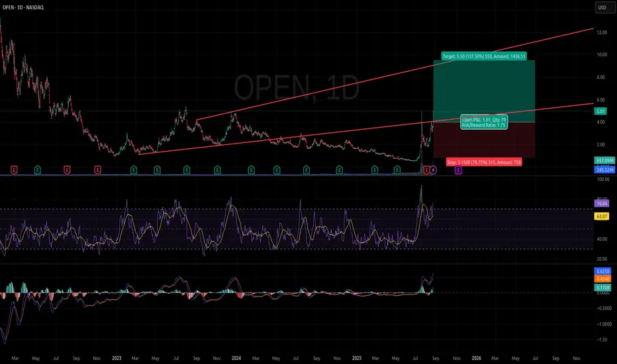Select the red Stop 3.1500 label

pos(484,162)
